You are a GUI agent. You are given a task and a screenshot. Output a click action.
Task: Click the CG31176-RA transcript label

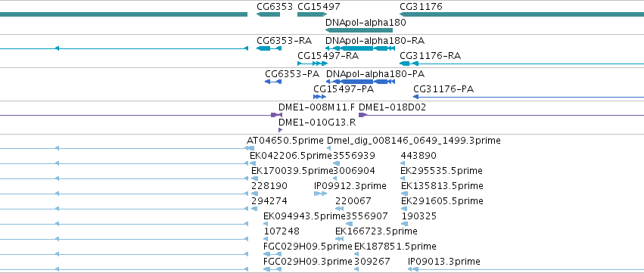click(x=431, y=55)
